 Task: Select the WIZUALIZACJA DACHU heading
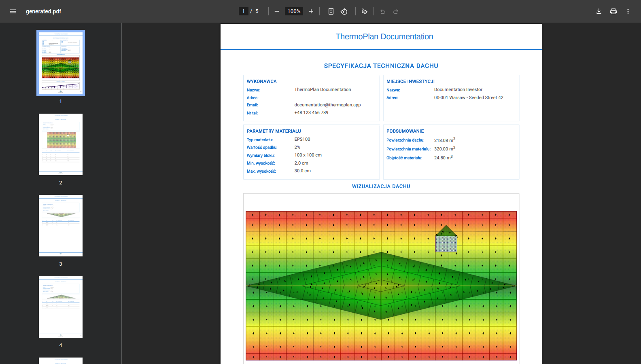tap(381, 186)
